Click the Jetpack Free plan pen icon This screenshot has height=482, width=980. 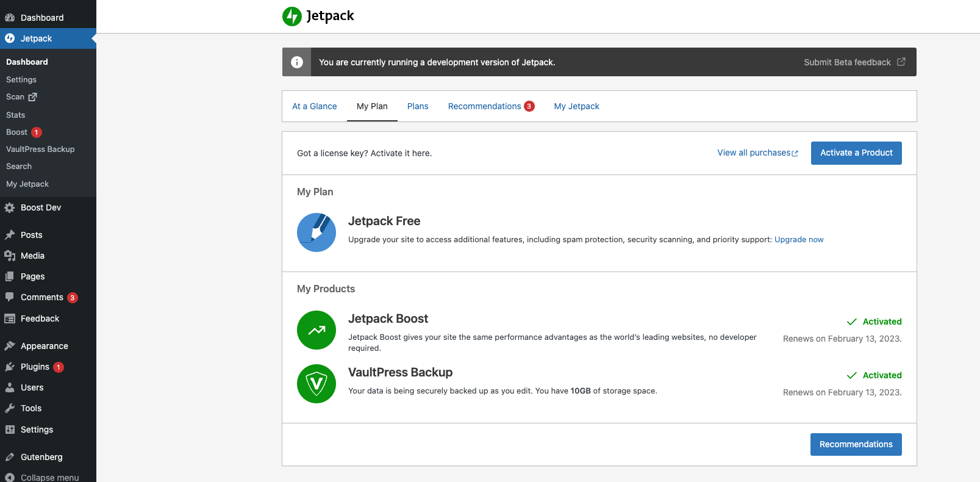pyautogui.click(x=317, y=232)
